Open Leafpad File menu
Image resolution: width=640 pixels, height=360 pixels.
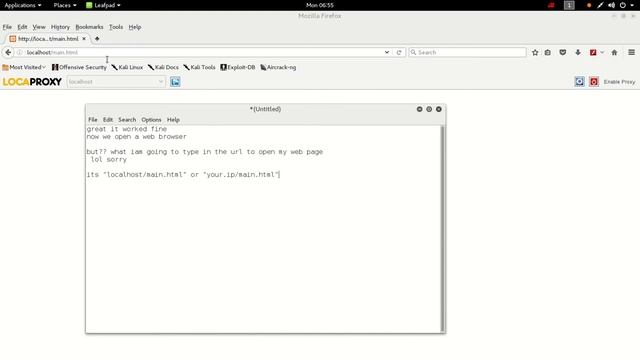pos(93,120)
